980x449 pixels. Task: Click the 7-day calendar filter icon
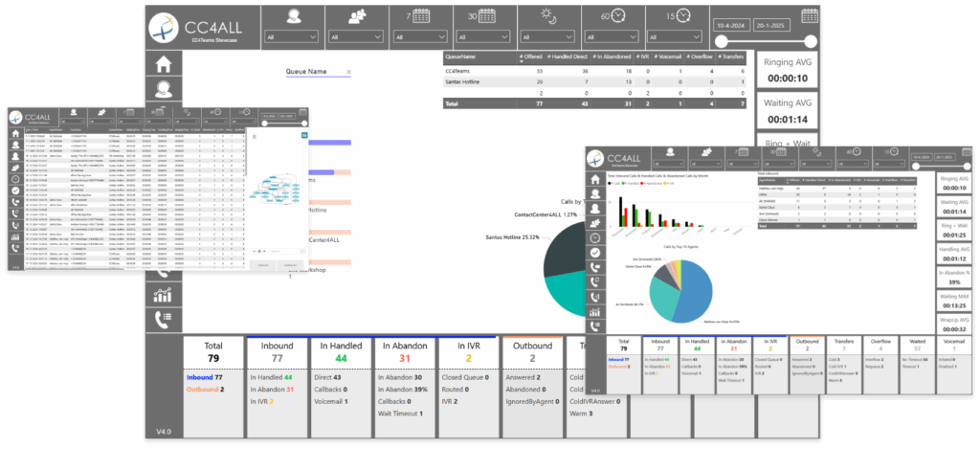[419, 16]
